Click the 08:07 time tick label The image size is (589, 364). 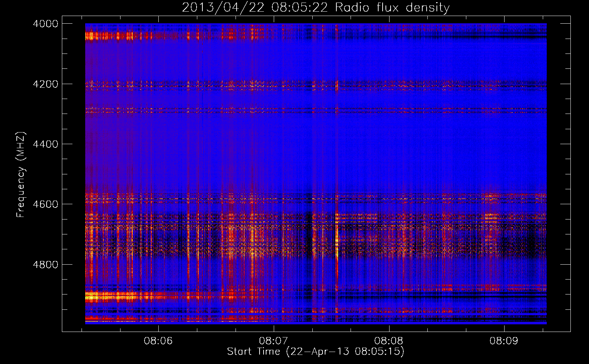pyautogui.click(x=273, y=341)
